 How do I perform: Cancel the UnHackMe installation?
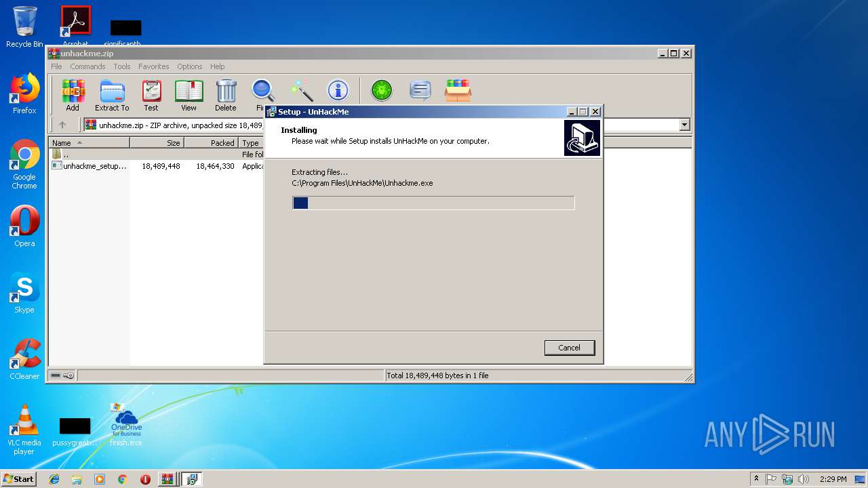[x=570, y=348]
